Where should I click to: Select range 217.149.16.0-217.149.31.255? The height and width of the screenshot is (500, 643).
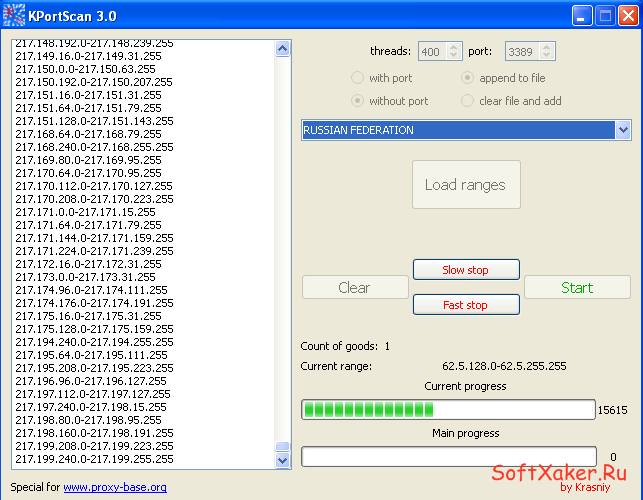[89, 56]
